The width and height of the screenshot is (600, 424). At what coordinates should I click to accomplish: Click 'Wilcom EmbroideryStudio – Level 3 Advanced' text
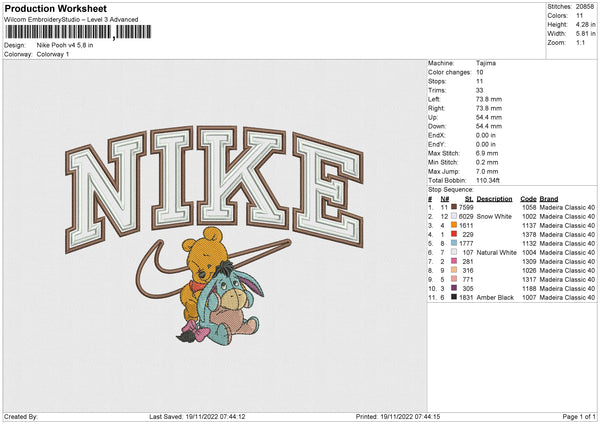[x=71, y=20]
